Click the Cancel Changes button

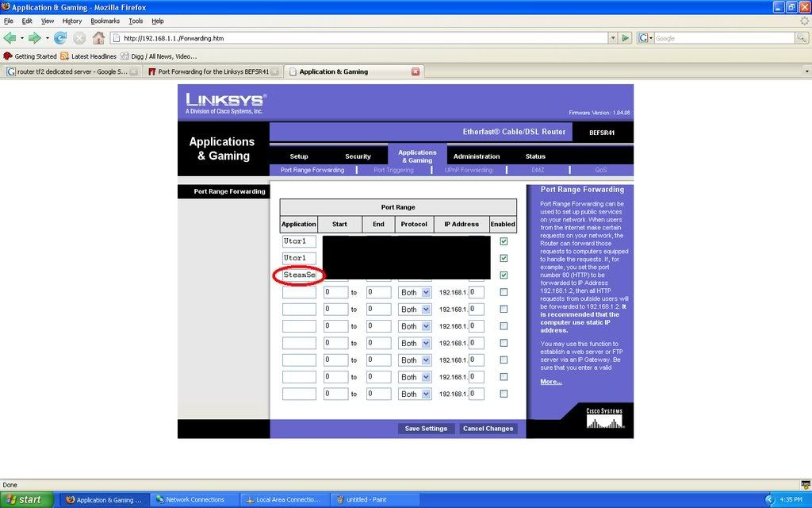pos(488,429)
